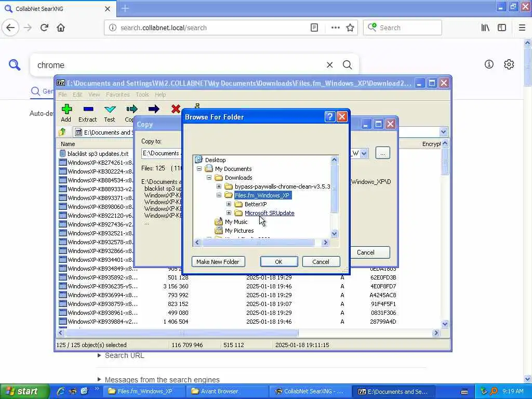Click the Move arrow icon in 7-Zip toolbar

[x=154, y=109]
